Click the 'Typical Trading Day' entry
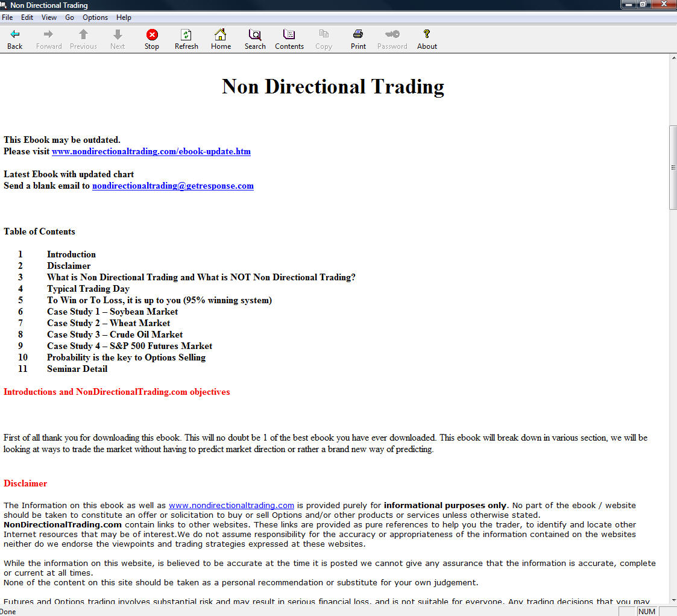677x616 pixels. click(88, 289)
